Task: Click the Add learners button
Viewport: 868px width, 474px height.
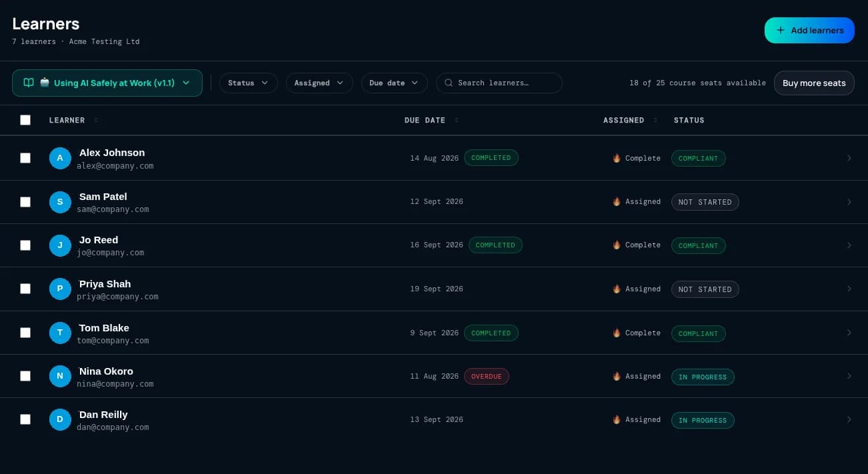Action: click(809, 30)
